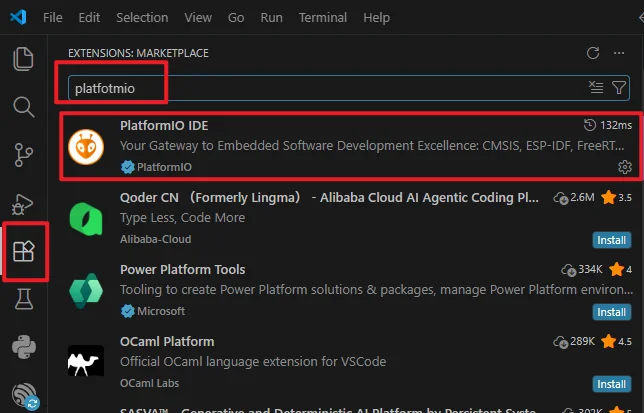Image resolution: width=644 pixels, height=413 pixels.
Task: Select the OCaml Platform title
Action: [167, 342]
